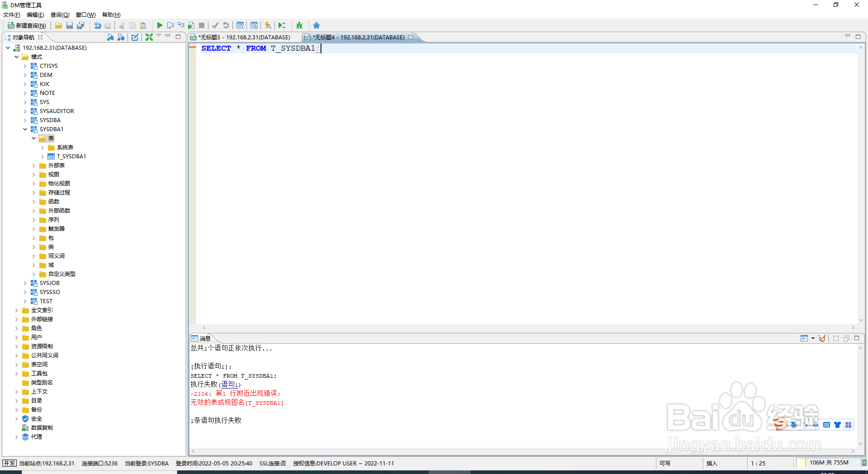Screen dimensions: 868x474
Task: Undo the last edit with blue arrow
Action: [x=97, y=25]
